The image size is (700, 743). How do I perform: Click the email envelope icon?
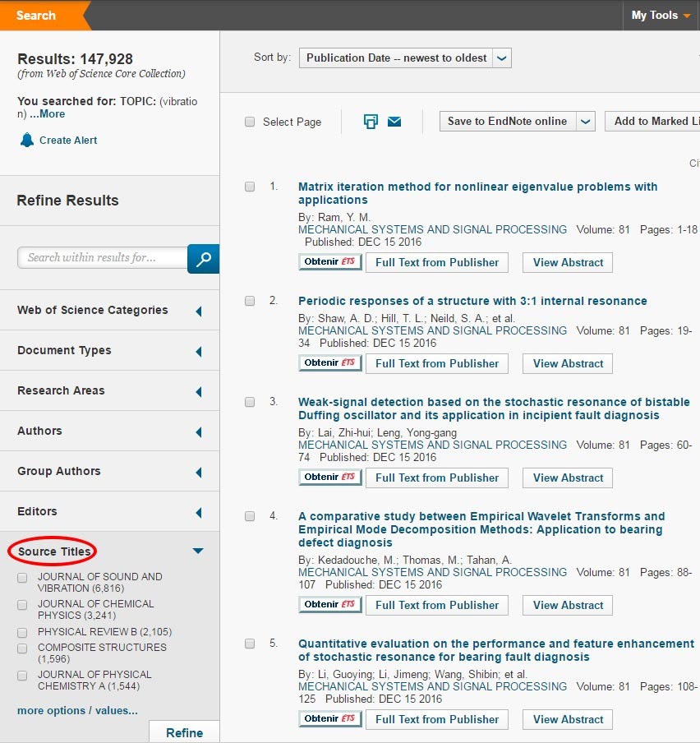coord(394,122)
